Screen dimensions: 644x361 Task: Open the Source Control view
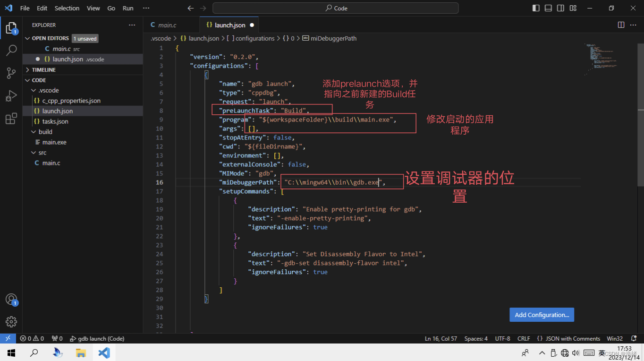(11, 73)
